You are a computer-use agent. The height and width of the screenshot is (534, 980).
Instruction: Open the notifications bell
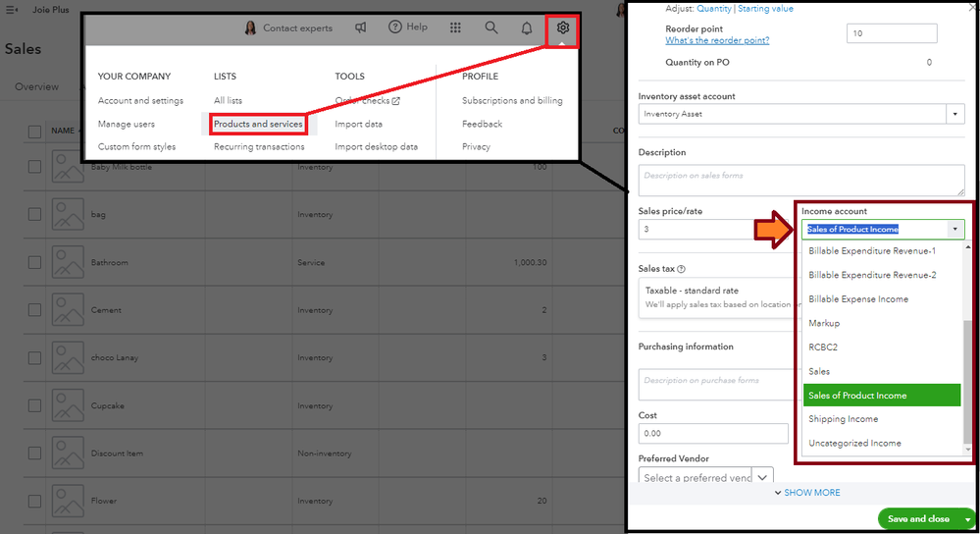point(527,28)
